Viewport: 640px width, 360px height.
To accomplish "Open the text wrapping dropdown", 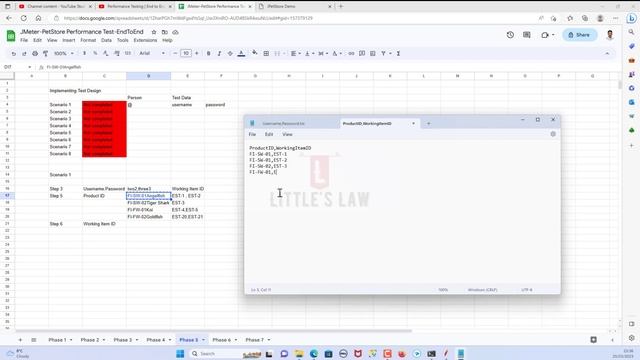I will (323, 53).
